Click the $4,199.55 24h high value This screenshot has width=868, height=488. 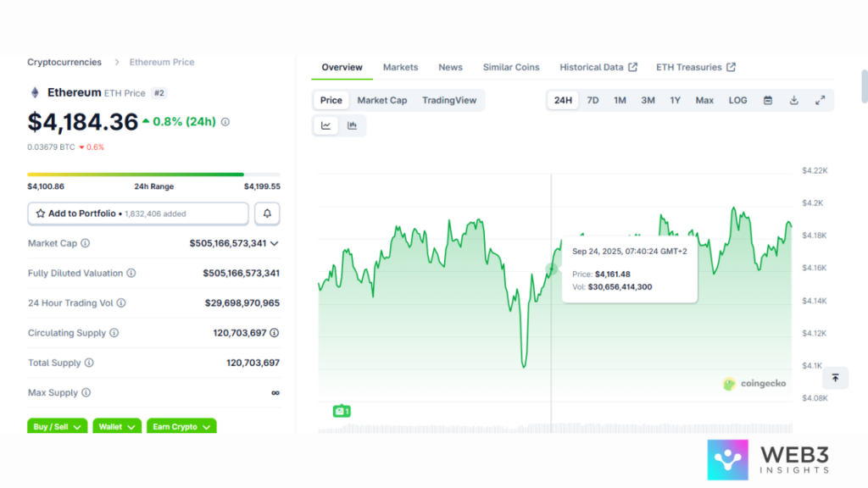tap(262, 186)
